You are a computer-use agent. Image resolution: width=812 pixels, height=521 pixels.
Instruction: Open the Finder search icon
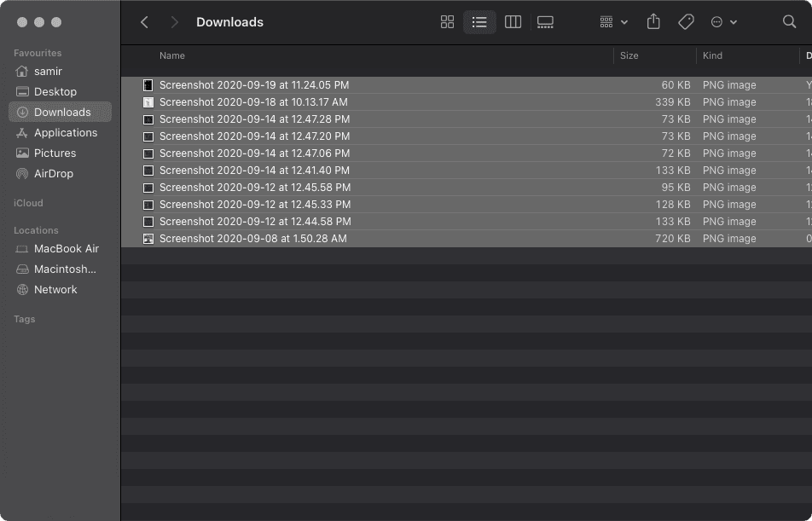coord(789,22)
